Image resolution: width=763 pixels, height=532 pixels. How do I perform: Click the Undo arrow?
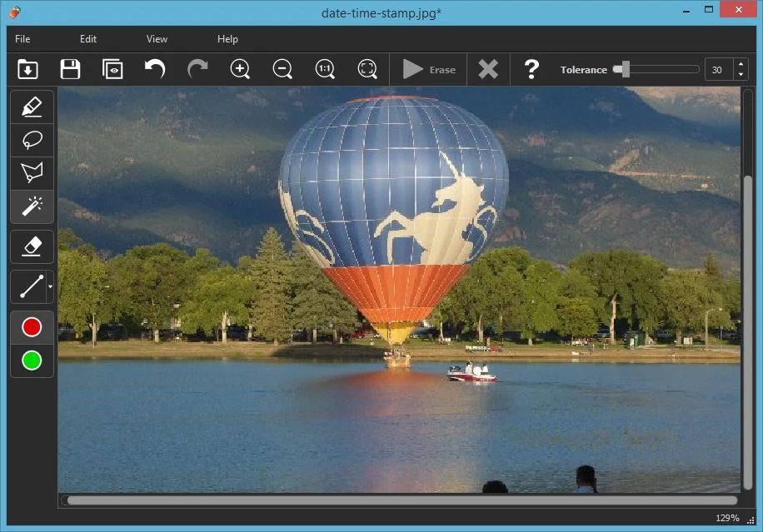tap(155, 69)
